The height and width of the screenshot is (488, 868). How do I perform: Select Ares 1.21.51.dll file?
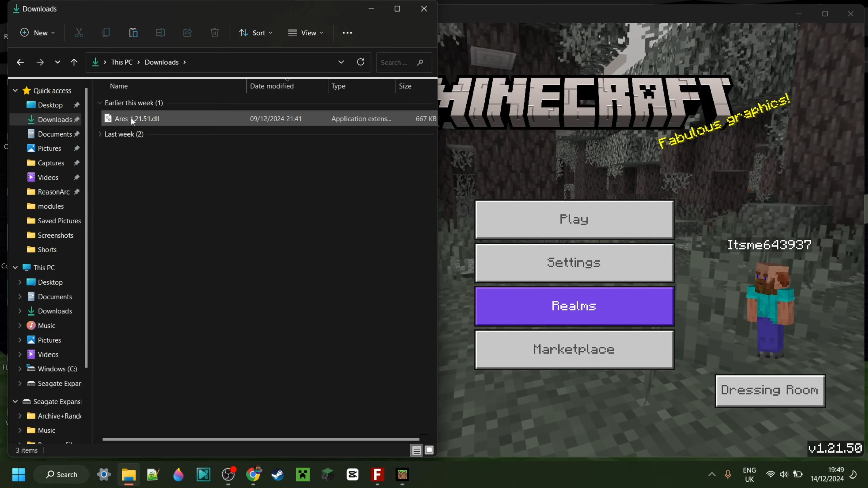(269, 119)
